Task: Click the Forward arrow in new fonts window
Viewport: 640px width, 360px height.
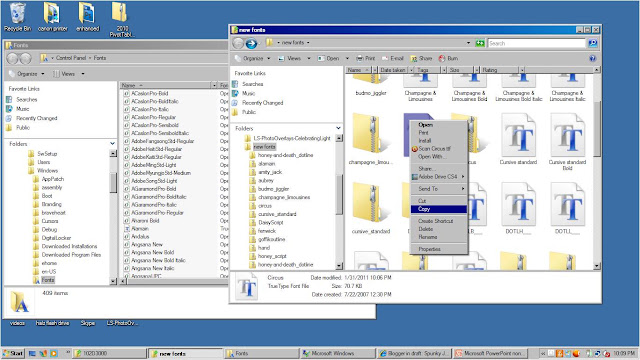Action: (x=251, y=43)
